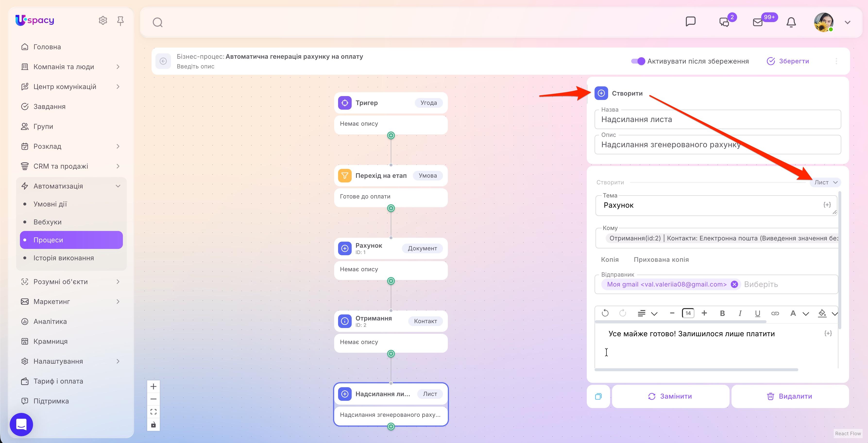Image resolution: width=868 pixels, height=443 pixels.
Task: Open the support chat widget button
Action: [x=21, y=424]
